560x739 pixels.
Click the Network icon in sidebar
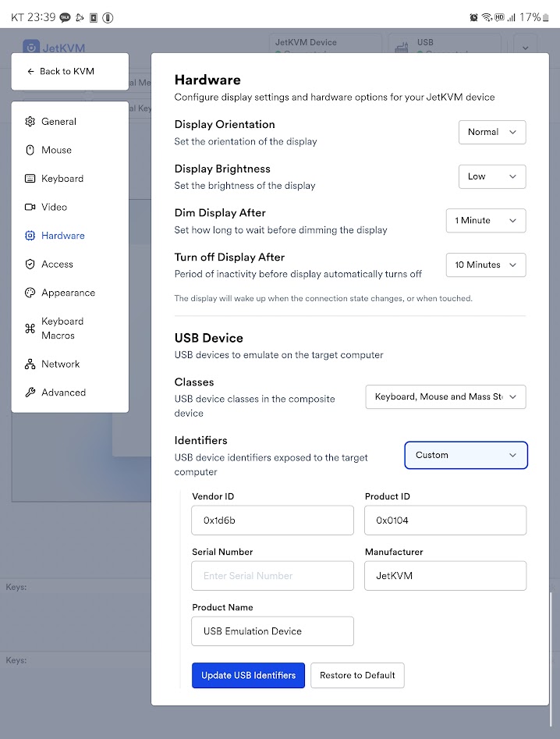tap(30, 364)
